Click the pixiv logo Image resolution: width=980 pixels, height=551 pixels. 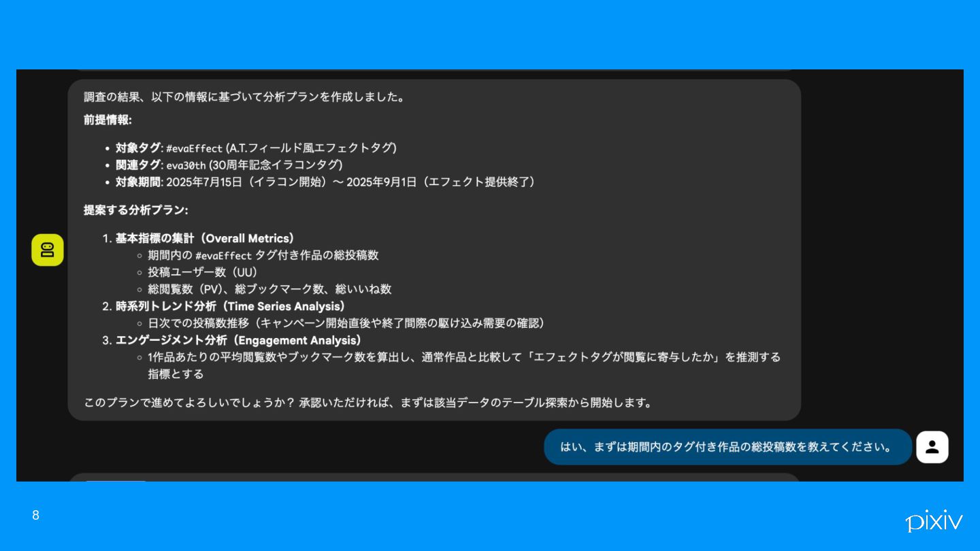pyautogui.click(x=934, y=520)
